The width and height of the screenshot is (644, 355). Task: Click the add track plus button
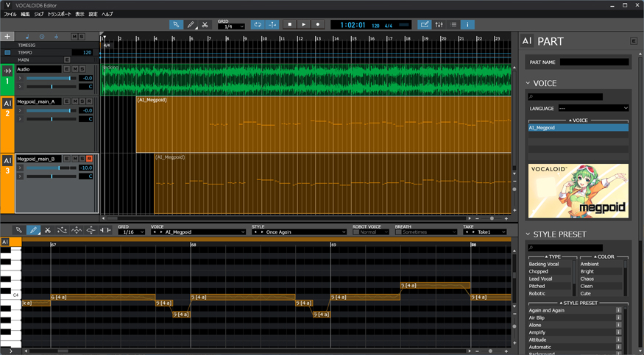pos(7,36)
